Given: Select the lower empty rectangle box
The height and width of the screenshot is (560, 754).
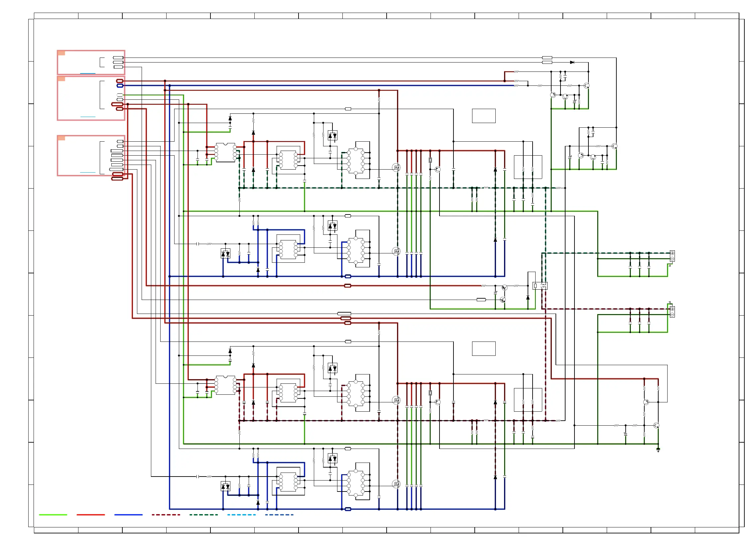Looking at the screenshot, I should pos(484,349).
